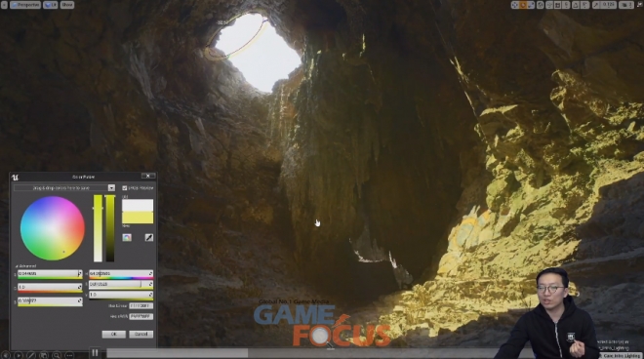Viewport: 644px width, 359px height.
Task: Click the surface snapping icon
Action: tap(549, 5)
